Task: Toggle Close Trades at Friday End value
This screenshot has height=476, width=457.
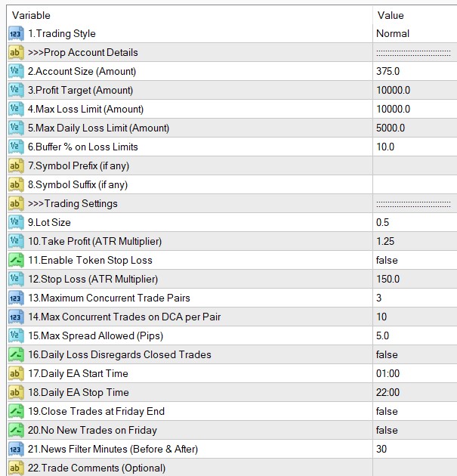Action: 413,411
